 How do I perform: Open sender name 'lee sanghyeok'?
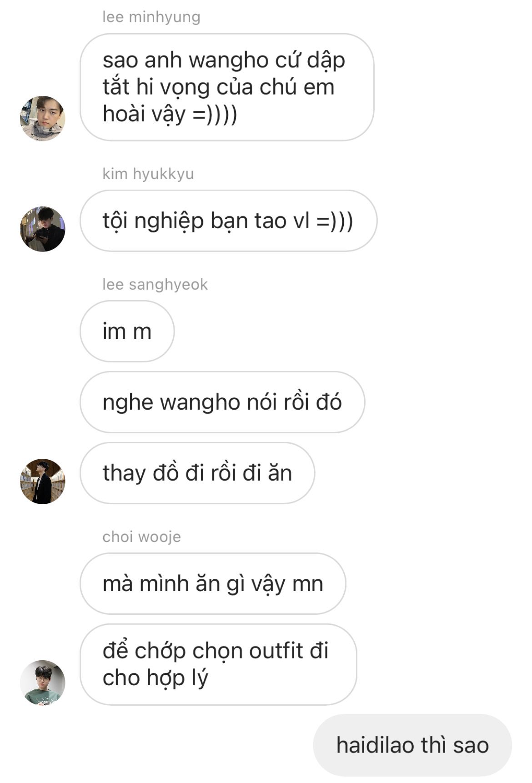click(x=155, y=285)
